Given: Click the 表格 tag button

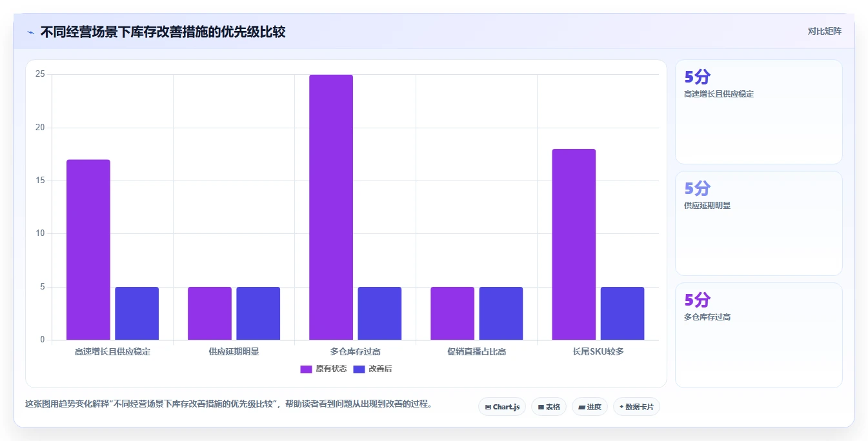Looking at the screenshot, I should click(549, 407).
